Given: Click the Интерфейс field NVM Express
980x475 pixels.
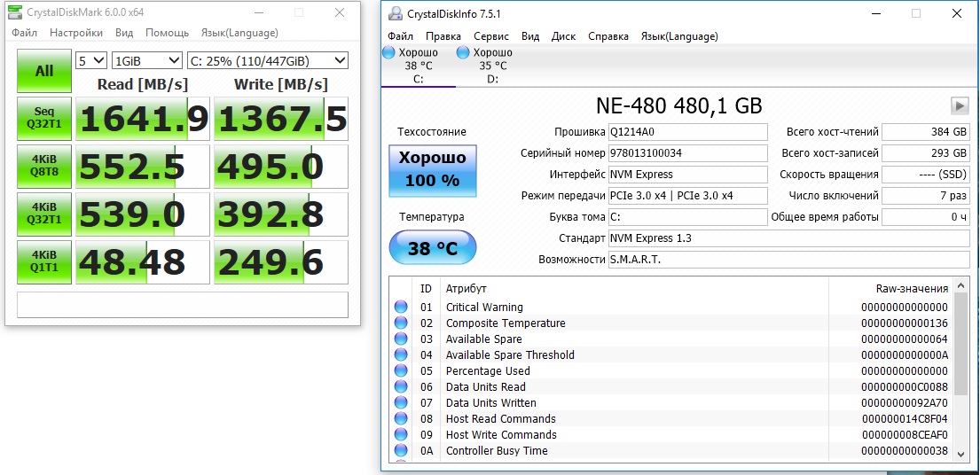Looking at the screenshot, I should (687, 175).
